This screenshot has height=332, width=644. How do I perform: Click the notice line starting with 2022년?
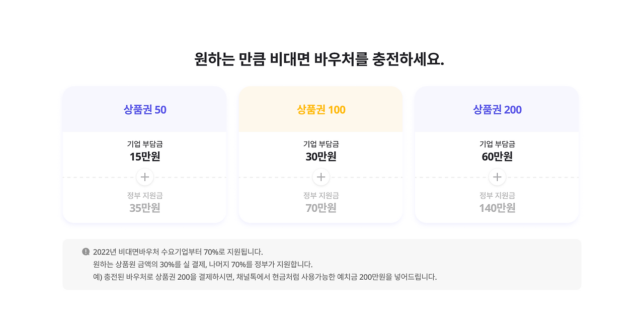[x=178, y=252]
